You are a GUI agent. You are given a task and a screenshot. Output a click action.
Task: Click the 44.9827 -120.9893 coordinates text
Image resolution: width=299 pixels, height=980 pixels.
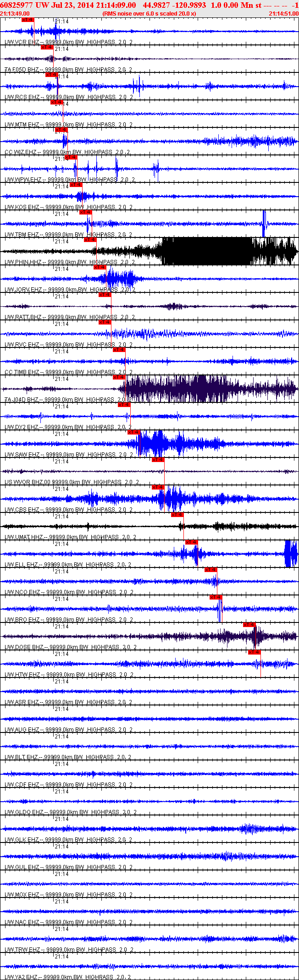(x=174, y=5)
